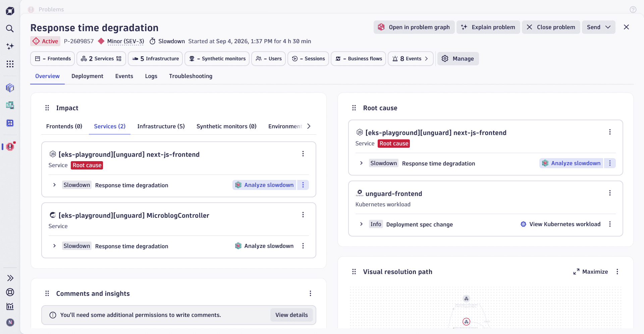Click Manage button with gear

(x=458, y=59)
